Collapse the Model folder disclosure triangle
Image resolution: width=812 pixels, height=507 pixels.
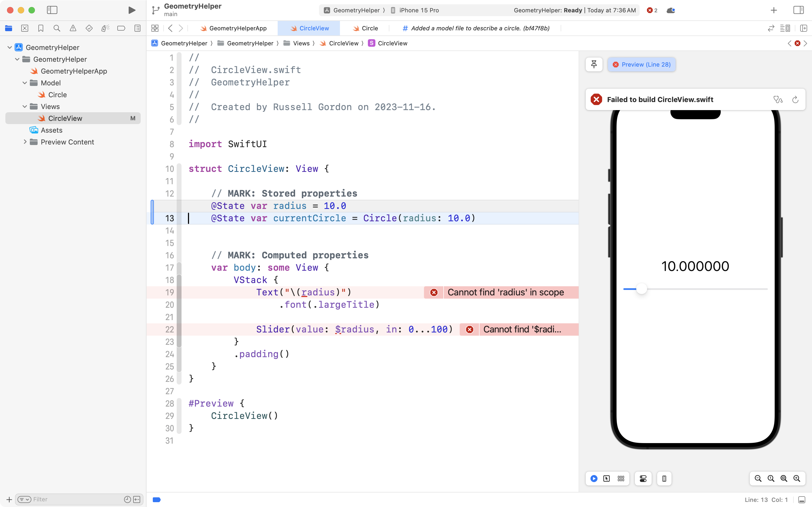click(24, 83)
